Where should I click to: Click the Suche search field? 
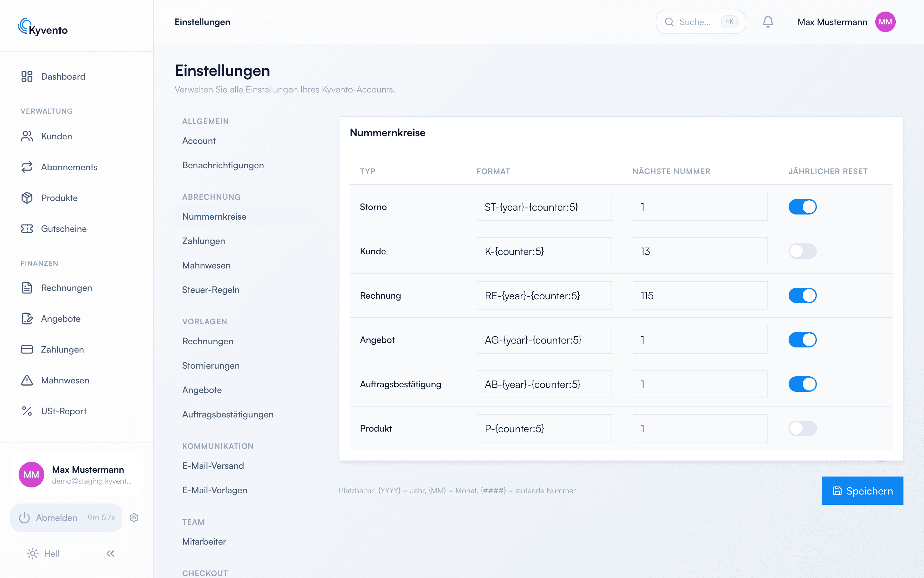click(x=701, y=22)
